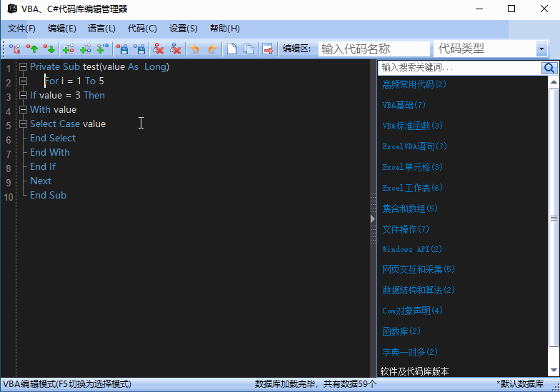Select the 网页交互和采集(5) category

pyautogui.click(x=419, y=269)
